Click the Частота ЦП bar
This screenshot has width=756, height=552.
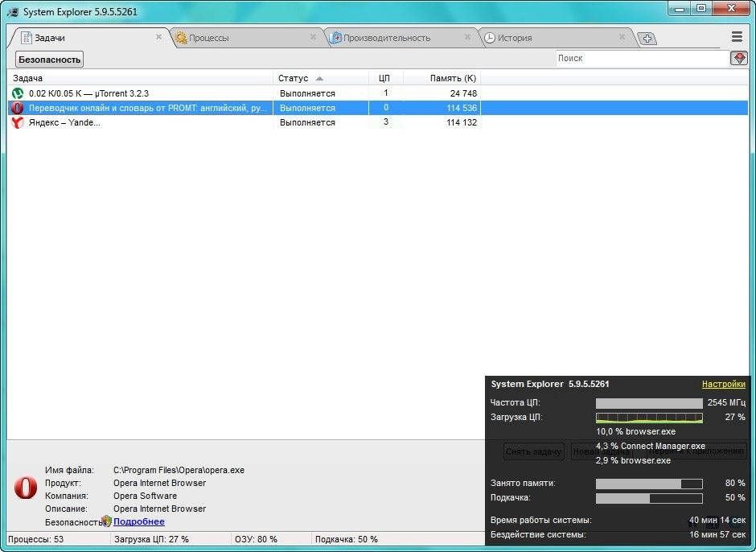point(649,403)
